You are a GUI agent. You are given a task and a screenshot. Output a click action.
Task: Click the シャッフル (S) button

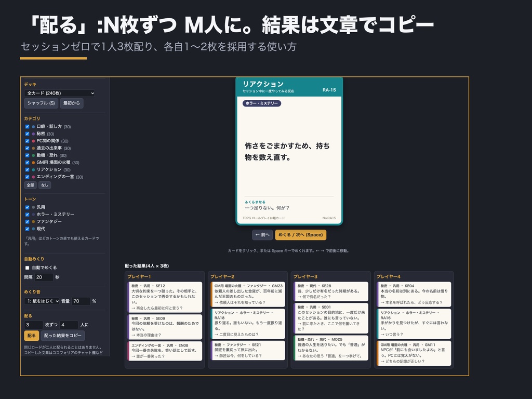41,103
